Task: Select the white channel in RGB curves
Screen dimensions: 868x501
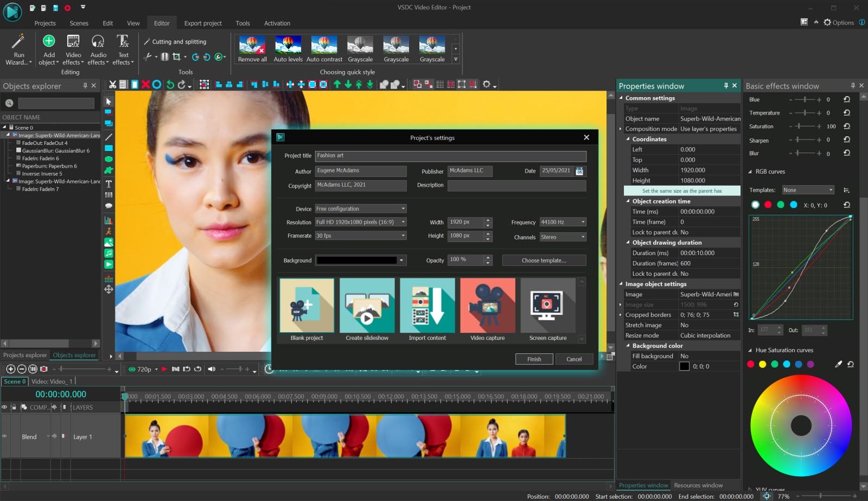Action: click(755, 205)
